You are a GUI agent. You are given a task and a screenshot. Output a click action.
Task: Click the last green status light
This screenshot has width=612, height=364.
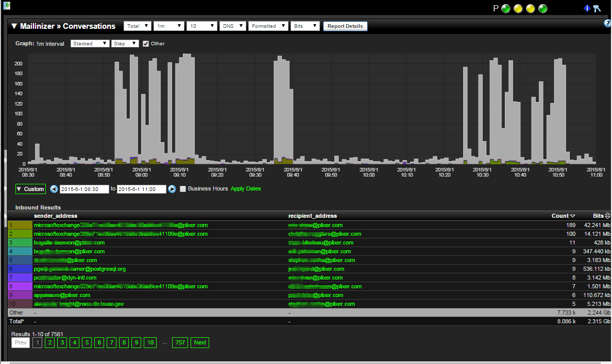pos(543,9)
